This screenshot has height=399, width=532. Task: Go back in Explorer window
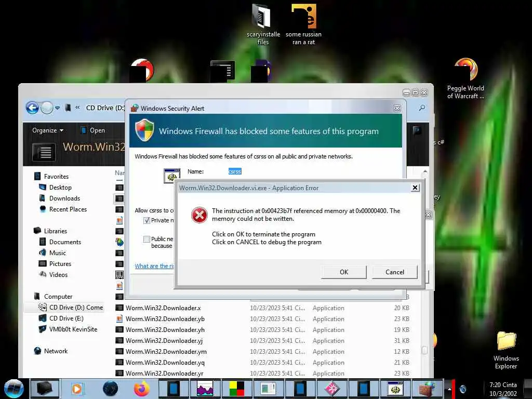32,108
